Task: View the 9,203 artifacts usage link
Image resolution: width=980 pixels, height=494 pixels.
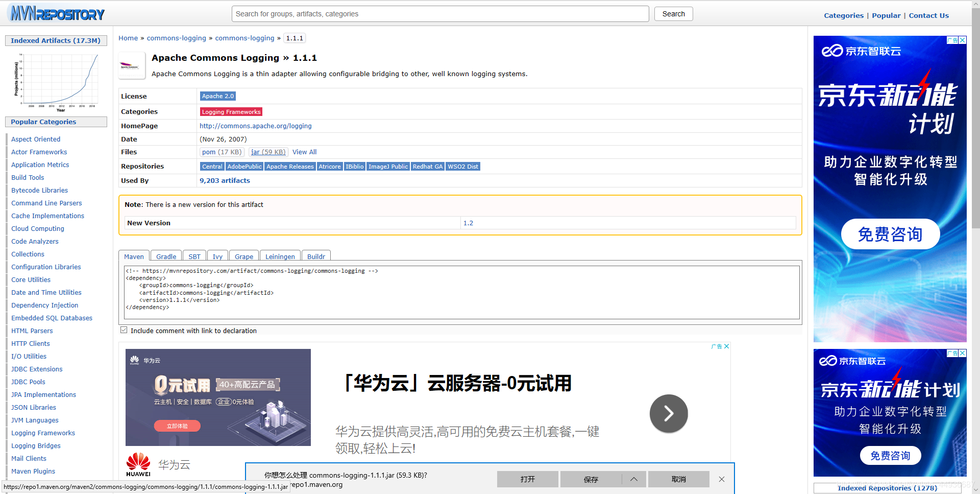Action: pyautogui.click(x=225, y=180)
